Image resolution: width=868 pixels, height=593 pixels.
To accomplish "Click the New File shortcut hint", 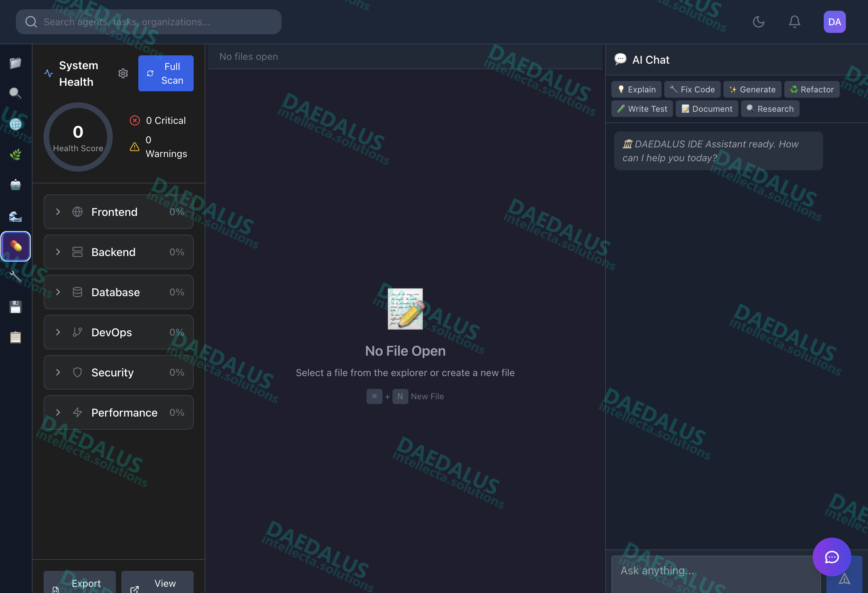I will (405, 396).
